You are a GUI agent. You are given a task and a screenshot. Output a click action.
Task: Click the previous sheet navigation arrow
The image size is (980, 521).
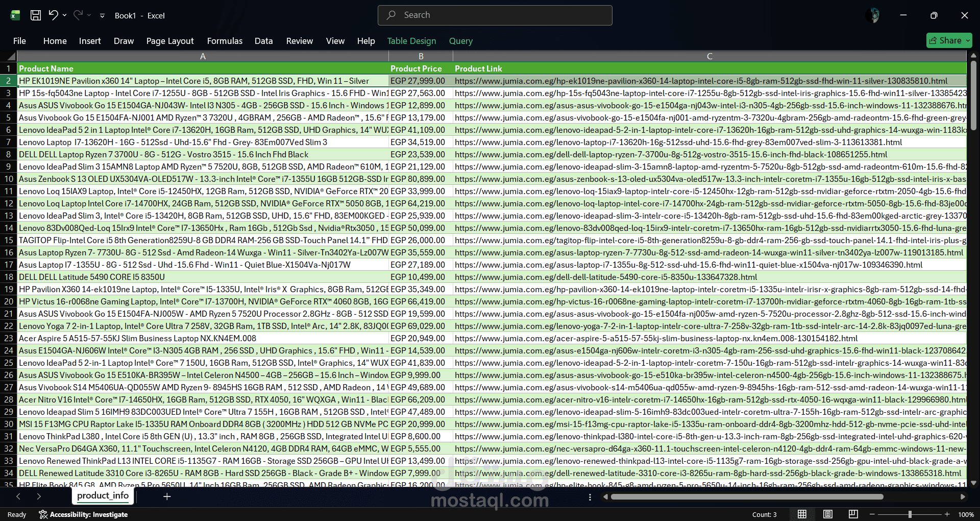click(x=18, y=496)
